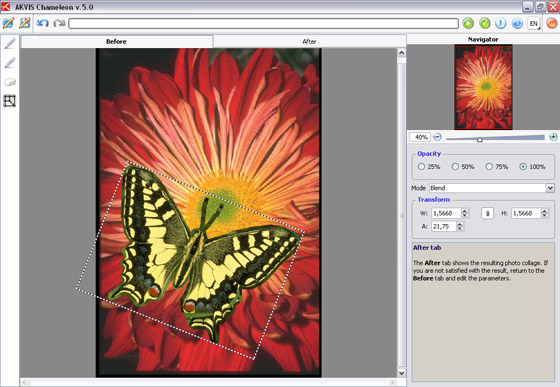Zoom in with plus button
The height and width of the screenshot is (387, 560).
coord(553,137)
